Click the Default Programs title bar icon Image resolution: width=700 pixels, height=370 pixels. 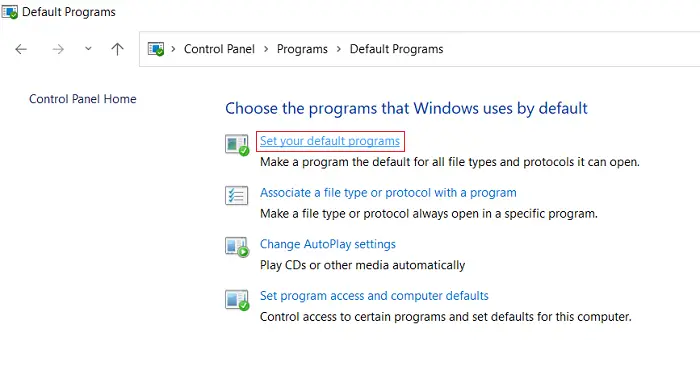point(9,12)
